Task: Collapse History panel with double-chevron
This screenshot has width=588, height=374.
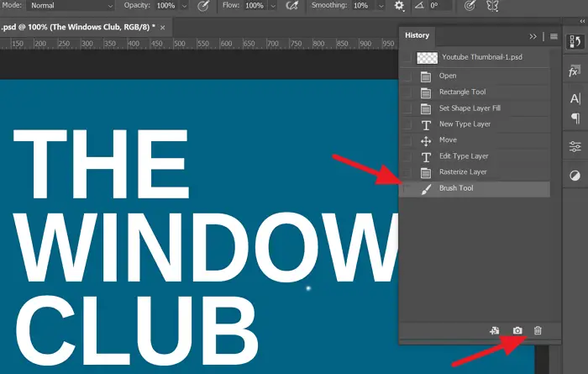Action: pyautogui.click(x=533, y=36)
